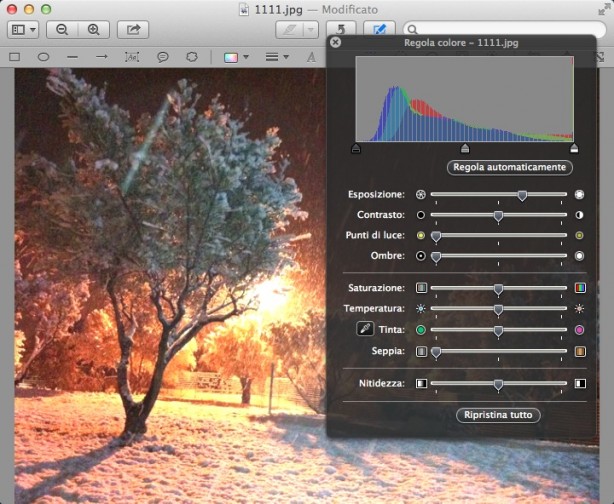
Task: Pick the Tinta eyedropper tool
Action: [x=364, y=330]
